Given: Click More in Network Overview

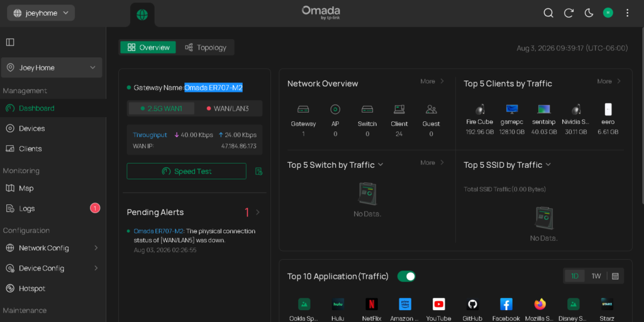Looking at the screenshot, I should [432, 81].
